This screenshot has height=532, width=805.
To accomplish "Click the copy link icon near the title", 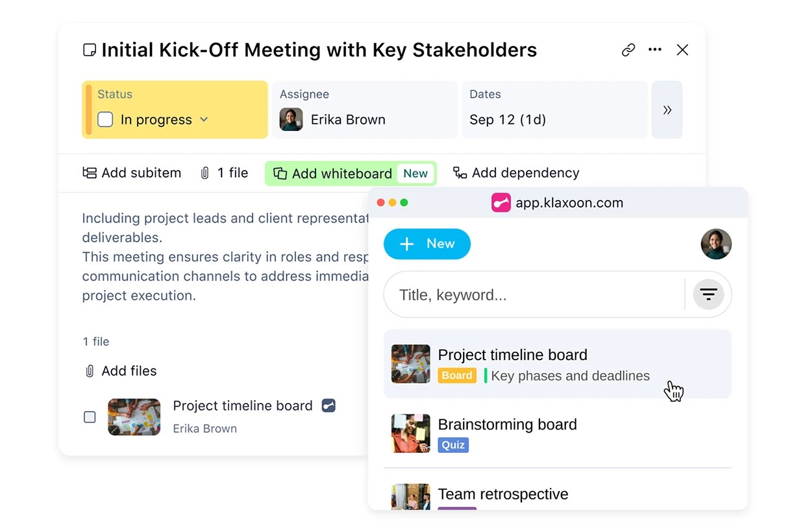I will tap(628, 49).
